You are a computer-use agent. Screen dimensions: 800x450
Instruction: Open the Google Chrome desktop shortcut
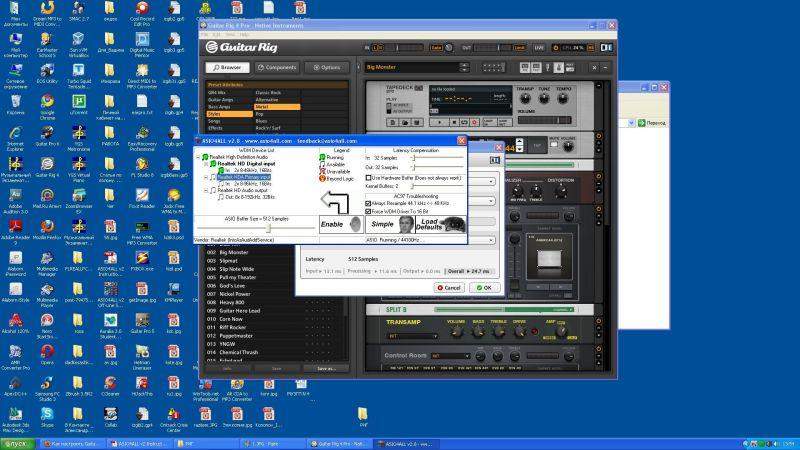coord(47,105)
